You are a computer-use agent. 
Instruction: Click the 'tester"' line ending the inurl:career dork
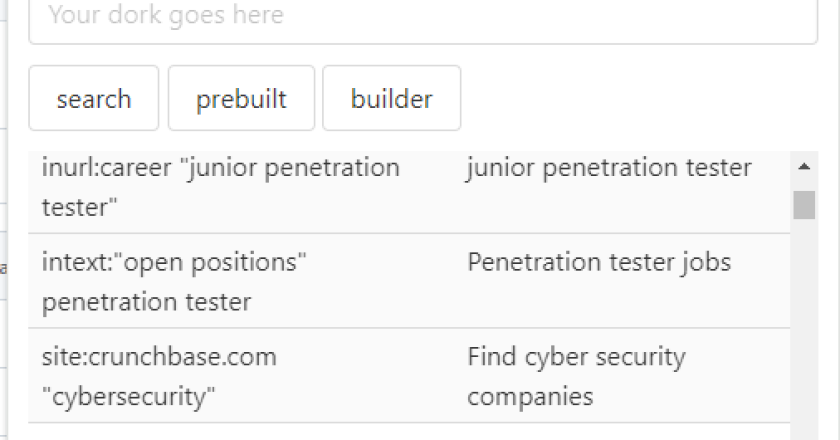click(x=80, y=206)
